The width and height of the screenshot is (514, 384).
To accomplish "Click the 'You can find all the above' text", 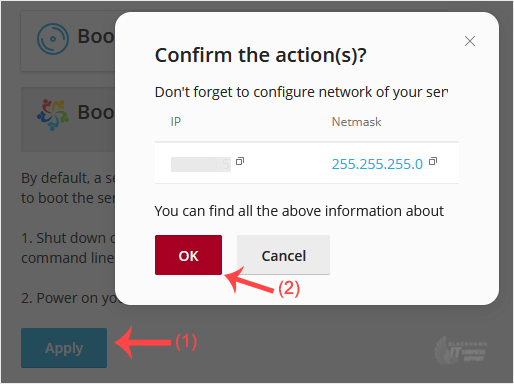I will 299,211.
